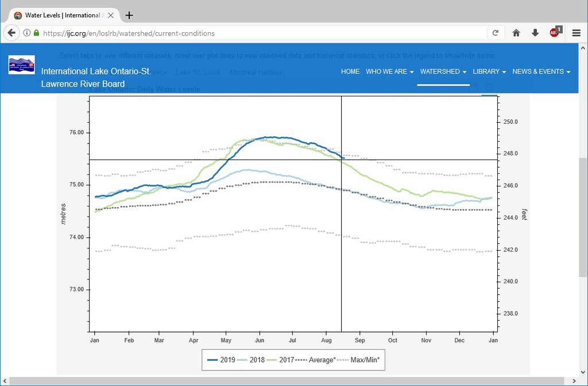The image size is (588, 386).
Task: Toggle the Average* legend series
Action: 315,360
